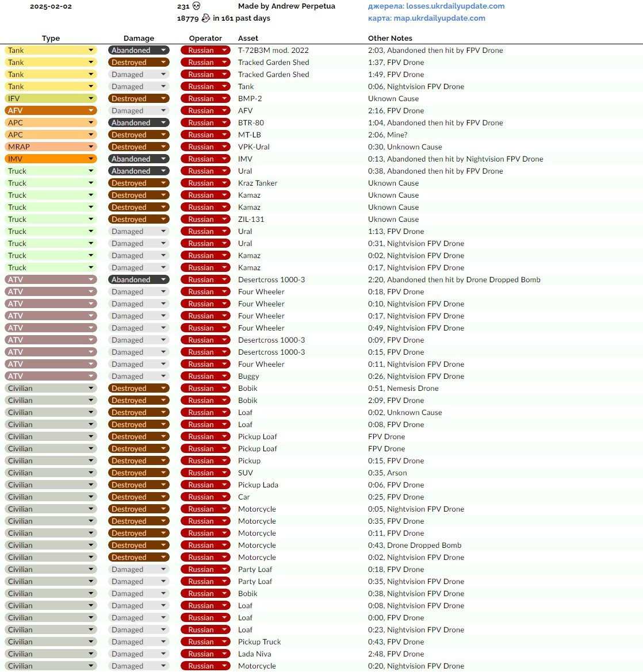643x672 pixels.
Task: Open Truck type dropdown for ZIL-131 row
Action: point(51,219)
